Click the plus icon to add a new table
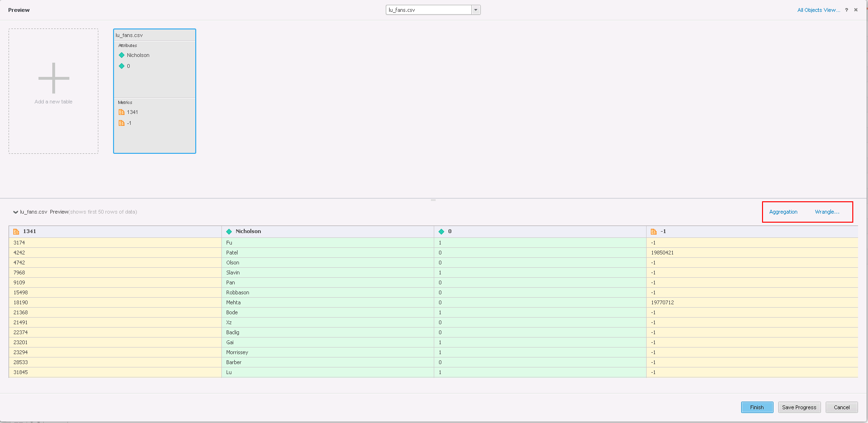Image resolution: width=868 pixels, height=423 pixels. point(54,78)
